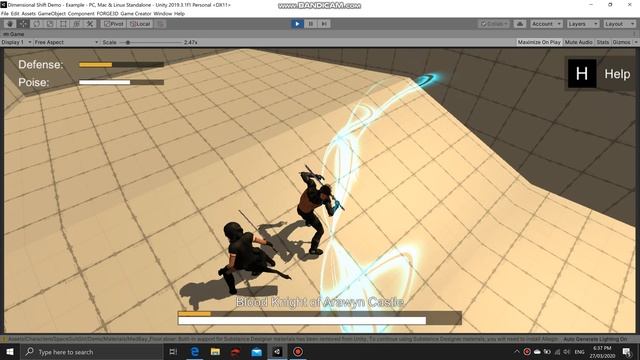This screenshot has height=360, width=640.
Task: Open the cloud Services button
Action: click(x=520, y=24)
